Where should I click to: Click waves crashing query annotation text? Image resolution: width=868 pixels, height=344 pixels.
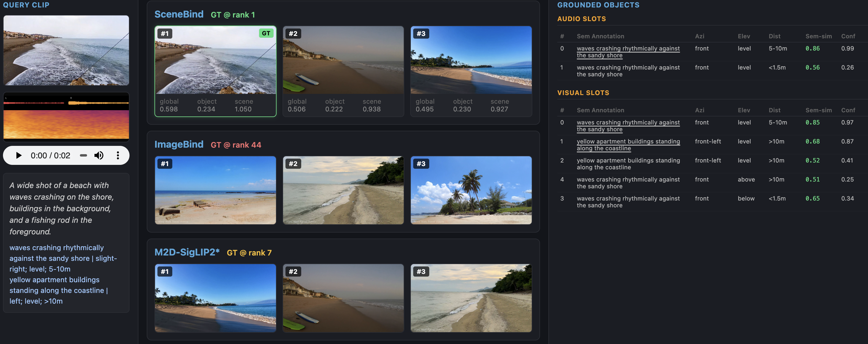click(x=63, y=258)
